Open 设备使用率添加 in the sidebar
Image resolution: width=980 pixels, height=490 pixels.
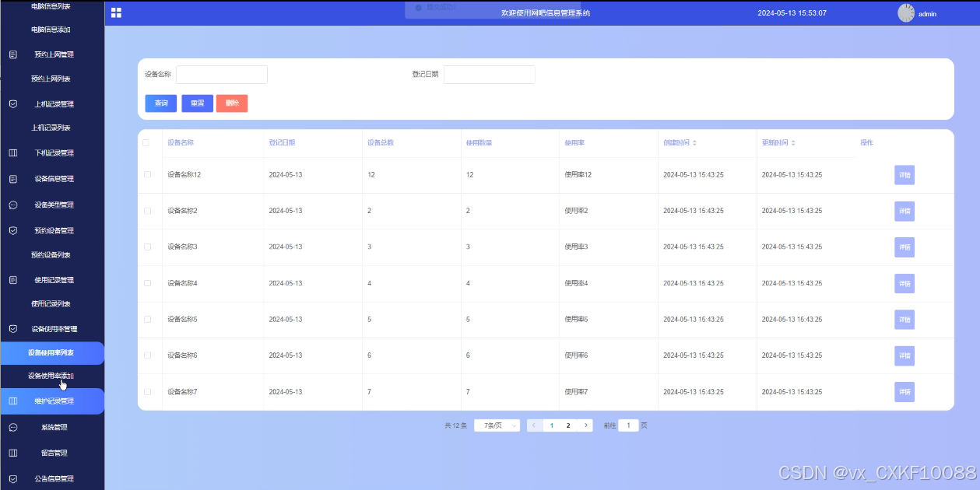click(51, 376)
